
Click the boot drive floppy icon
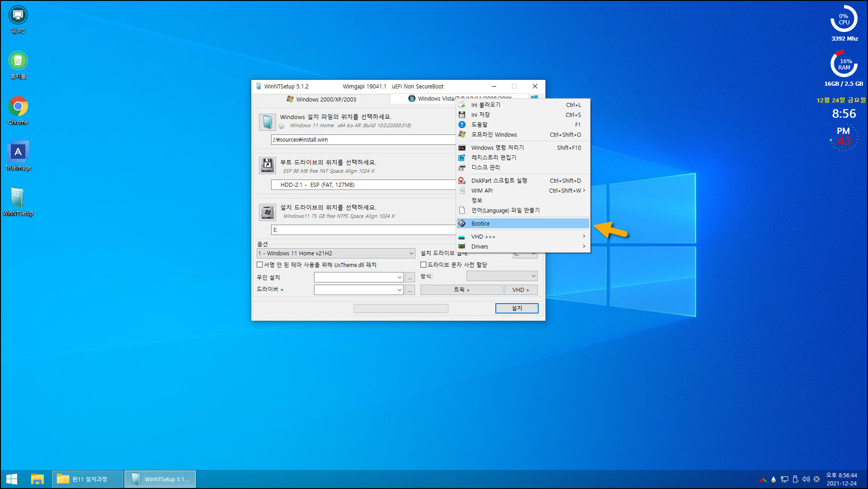point(267,166)
